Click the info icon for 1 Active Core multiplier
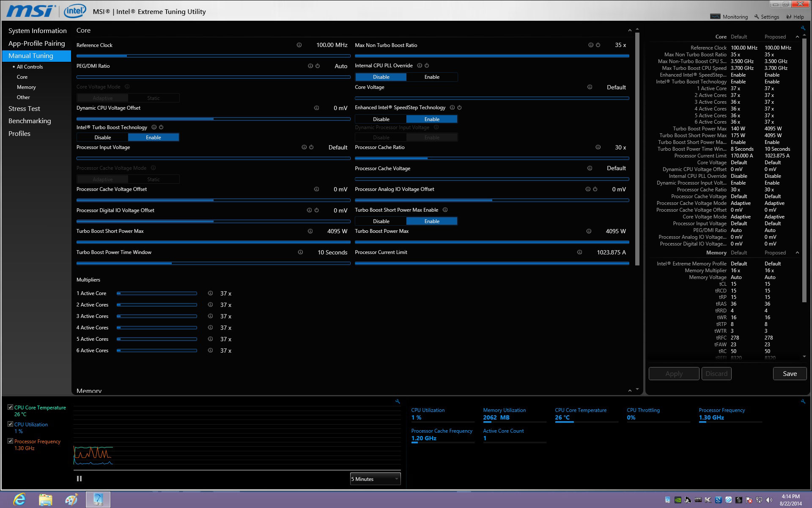812x508 pixels. tap(210, 293)
